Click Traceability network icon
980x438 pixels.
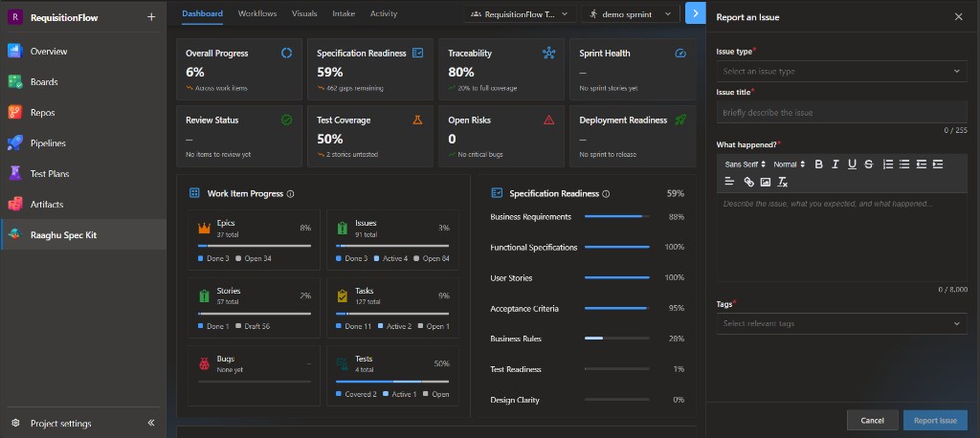coord(548,54)
